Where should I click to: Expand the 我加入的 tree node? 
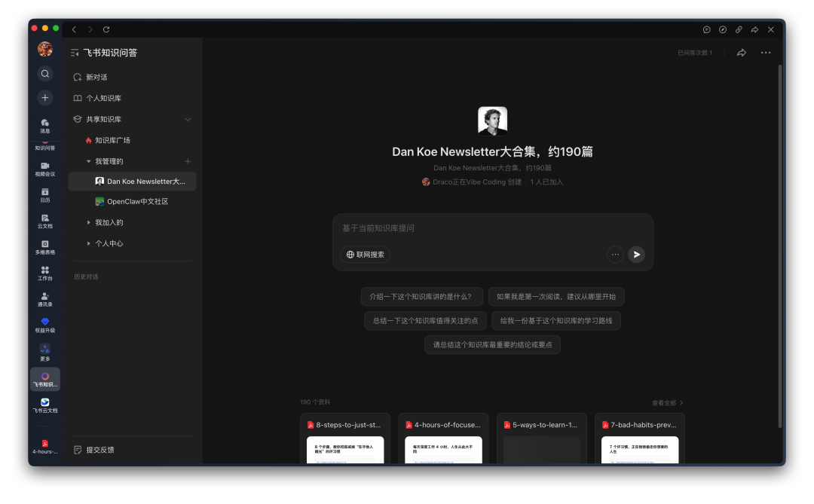click(x=89, y=223)
